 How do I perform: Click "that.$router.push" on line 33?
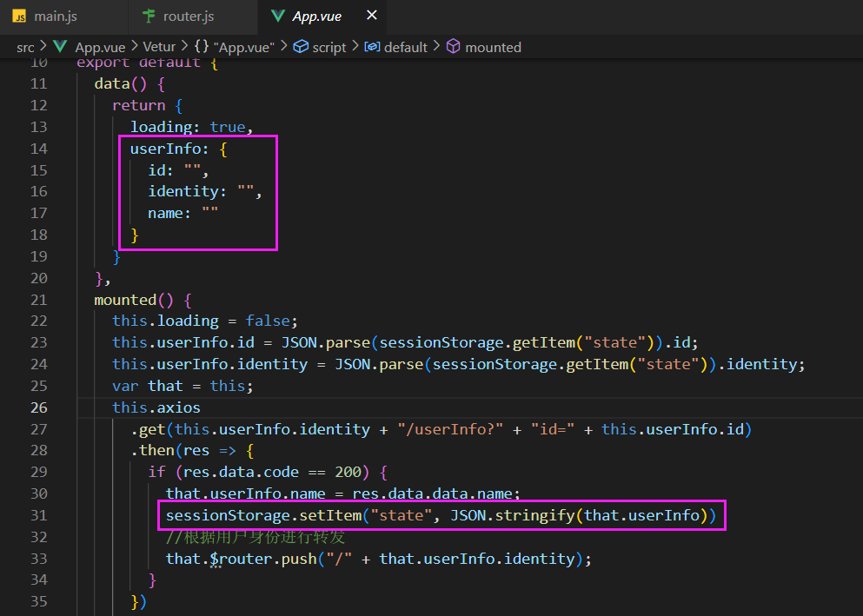click(x=241, y=559)
